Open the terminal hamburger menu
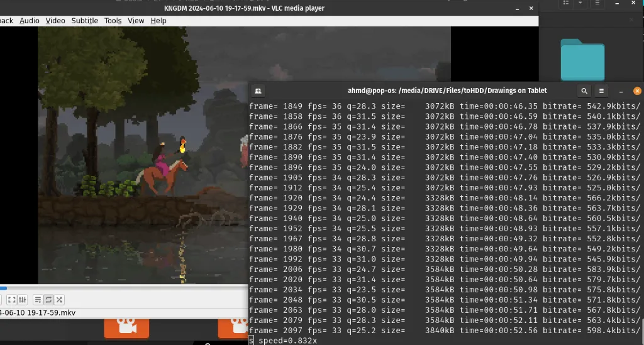Screen dimensions: 644x345 [601, 91]
